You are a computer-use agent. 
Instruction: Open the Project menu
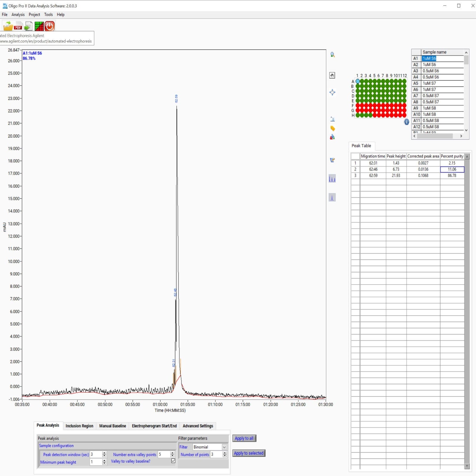[x=34, y=15]
